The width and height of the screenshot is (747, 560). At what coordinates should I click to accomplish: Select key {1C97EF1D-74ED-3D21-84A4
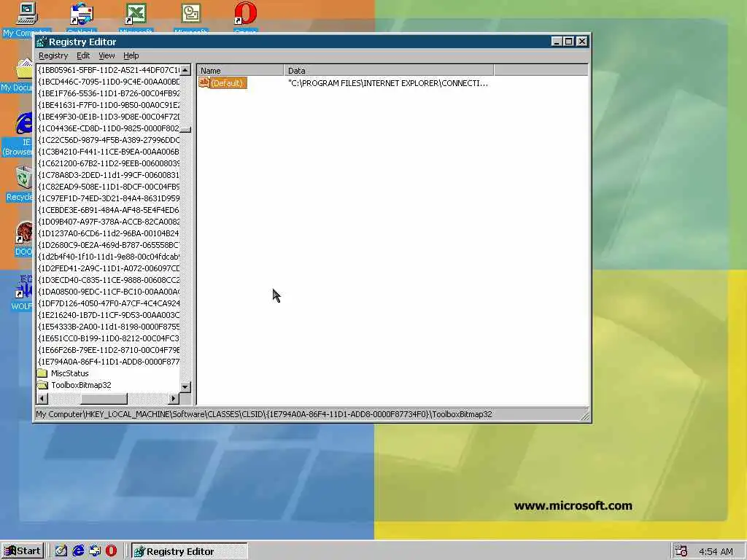(109, 198)
